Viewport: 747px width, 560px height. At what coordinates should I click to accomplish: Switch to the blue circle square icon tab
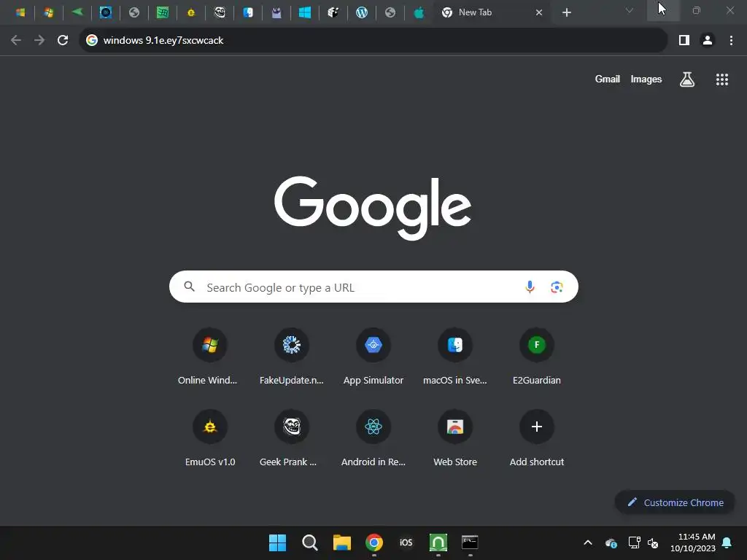106,12
